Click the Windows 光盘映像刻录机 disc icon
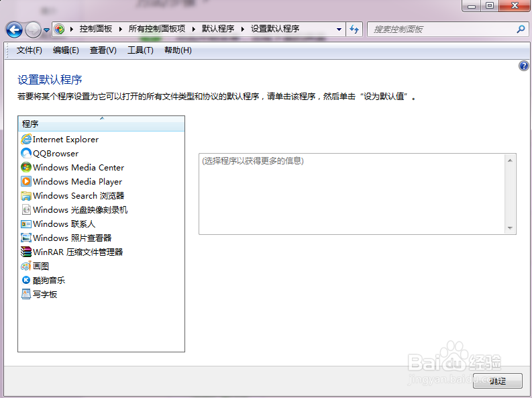The height and width of the screenshot is (398, 532). click(26, 209)
